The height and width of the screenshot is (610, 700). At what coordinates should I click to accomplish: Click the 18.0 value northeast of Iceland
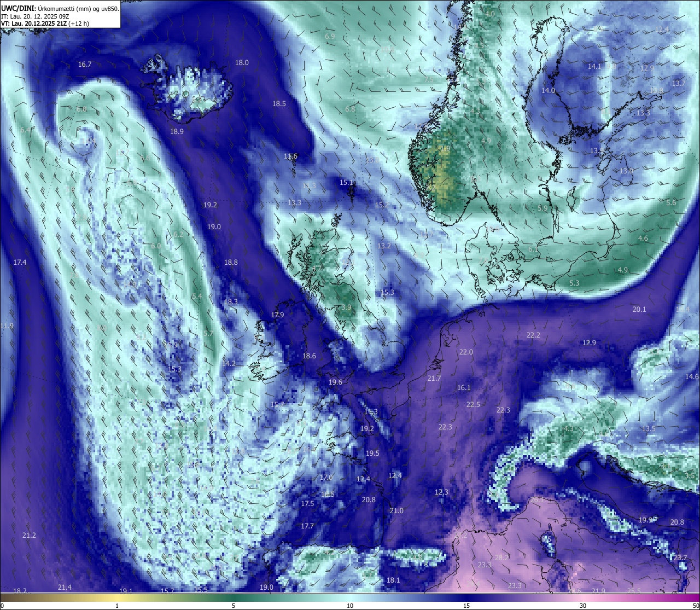[242, 63]
